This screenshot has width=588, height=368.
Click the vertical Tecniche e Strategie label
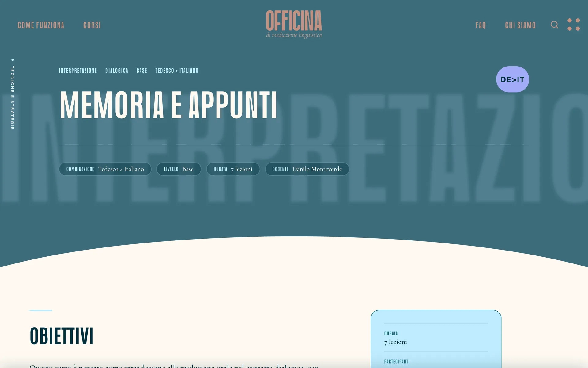(13, 98)
